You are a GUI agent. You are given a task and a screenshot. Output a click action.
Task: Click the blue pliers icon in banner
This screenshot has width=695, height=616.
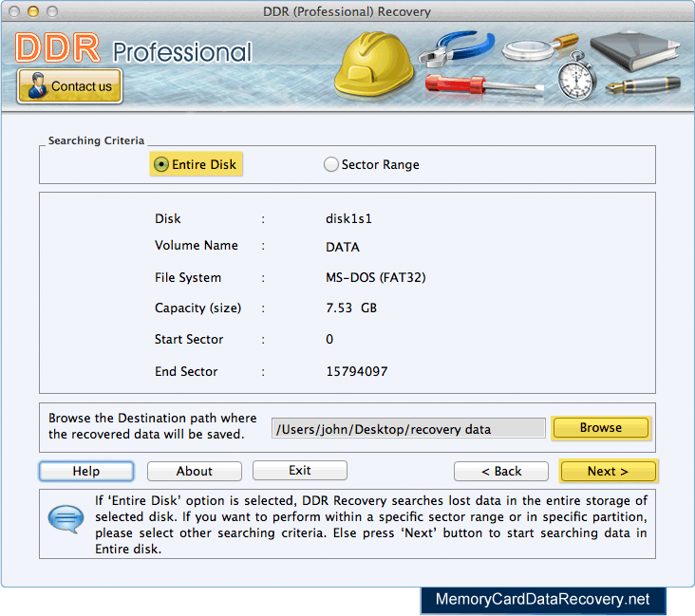coord(457,47)
